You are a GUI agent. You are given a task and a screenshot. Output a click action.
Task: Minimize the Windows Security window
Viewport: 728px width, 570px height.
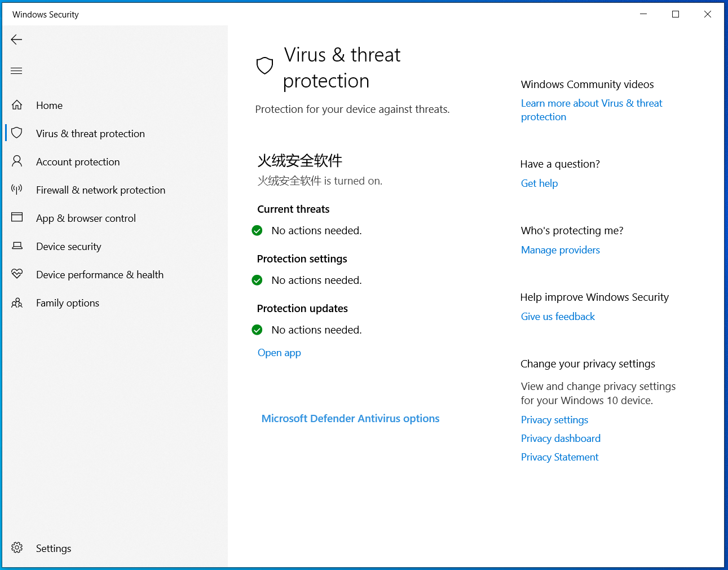(x=643, y=14)
